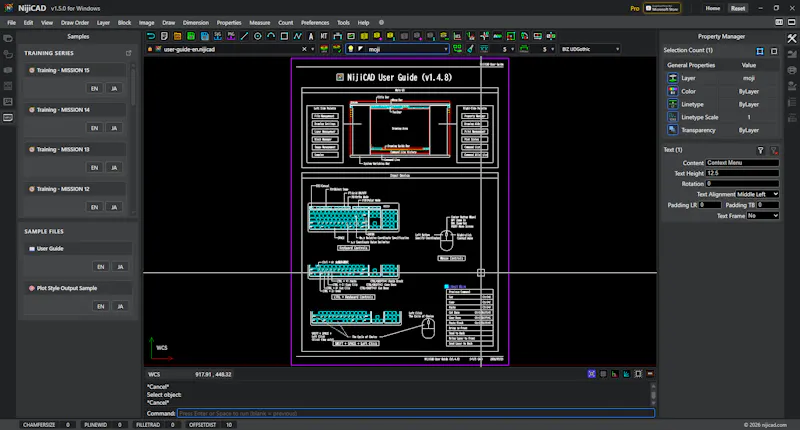The image size is (800, 430).
Task: Click the Transparency property icon
Action: click(672, 130)
